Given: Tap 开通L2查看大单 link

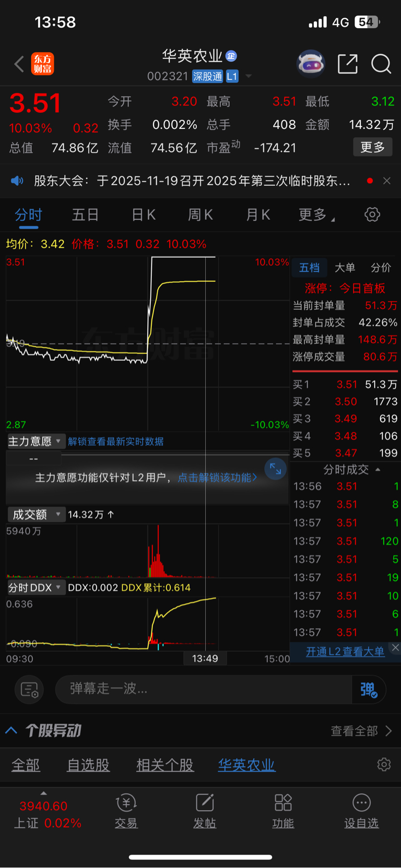Looking at the screenshot, I should click(x=345, y=651).
